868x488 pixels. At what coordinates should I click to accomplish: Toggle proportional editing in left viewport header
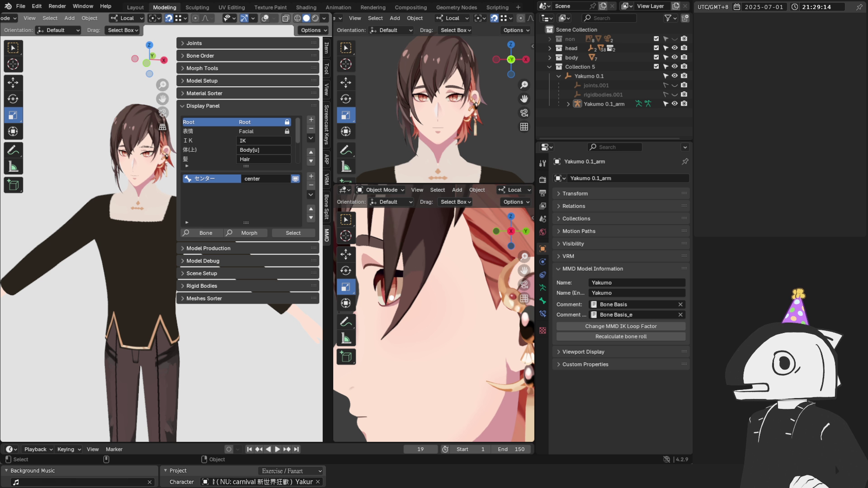[x=195, y=18]
